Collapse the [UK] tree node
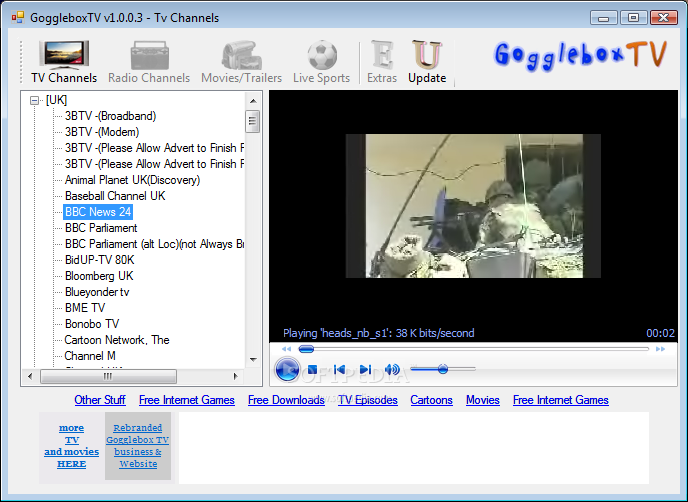The height and width of the screenshot is (502, 688). (34, 100)
